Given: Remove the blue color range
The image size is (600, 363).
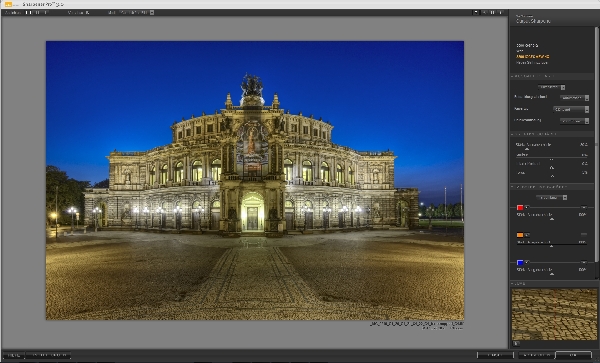Looking at the screenshot, I should [x=584, y=262].
